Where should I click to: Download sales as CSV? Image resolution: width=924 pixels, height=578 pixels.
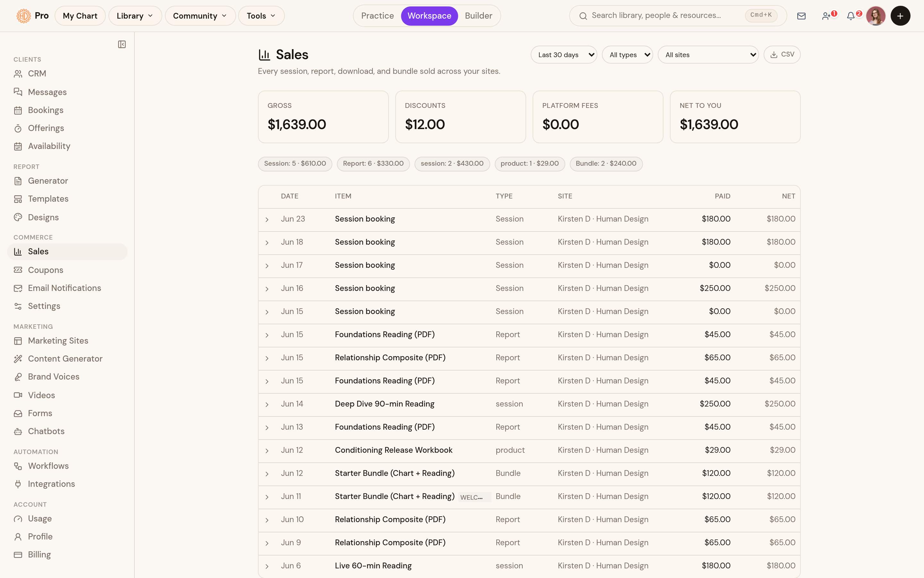[782, 55]
